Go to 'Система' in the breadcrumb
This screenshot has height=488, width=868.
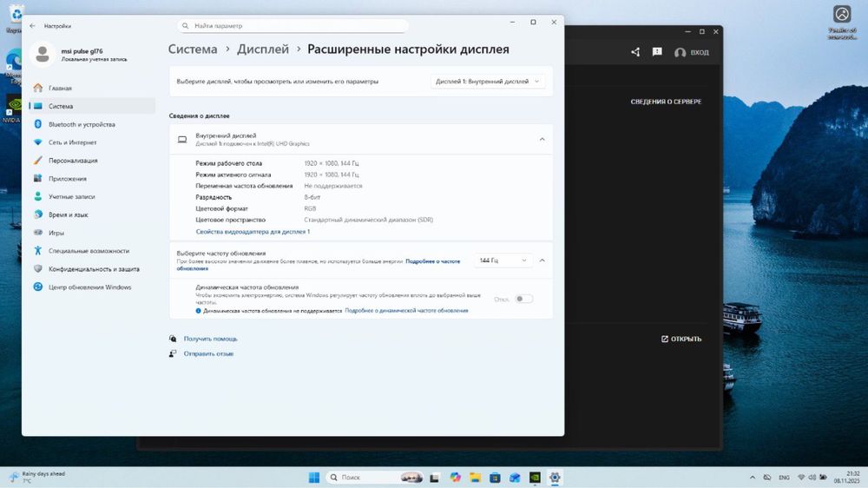[x=193, y=49]
